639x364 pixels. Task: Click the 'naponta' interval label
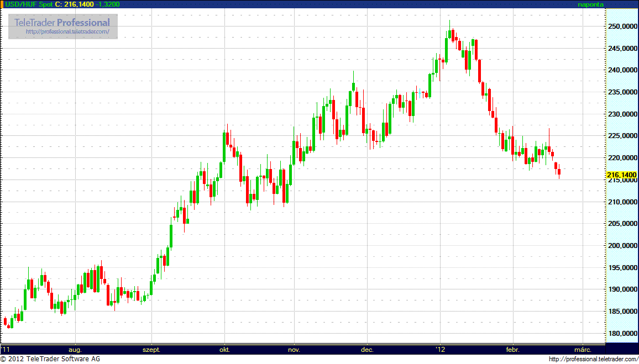pyautogui.click(x=590, y=4)
